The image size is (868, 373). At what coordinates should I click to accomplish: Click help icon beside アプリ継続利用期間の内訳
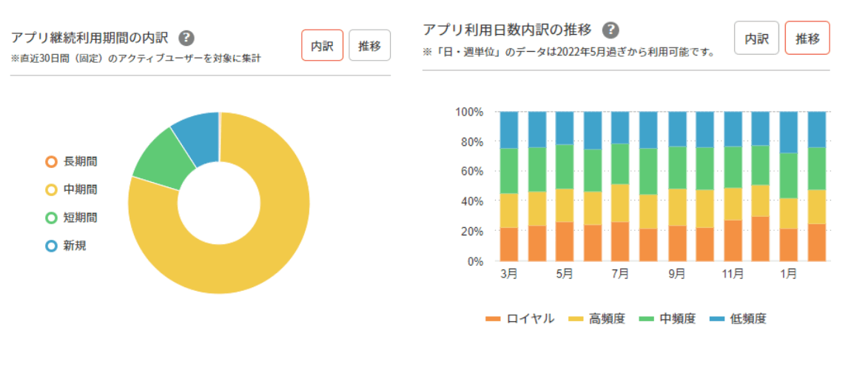(187, 38)
